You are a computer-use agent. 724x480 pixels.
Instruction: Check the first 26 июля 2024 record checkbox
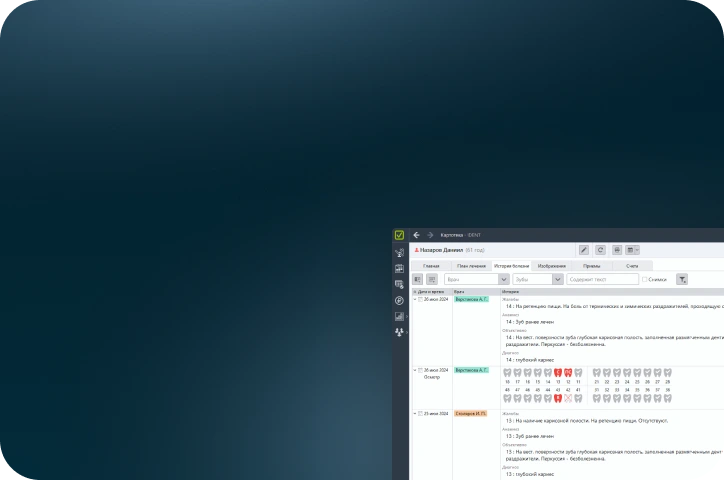420,299
